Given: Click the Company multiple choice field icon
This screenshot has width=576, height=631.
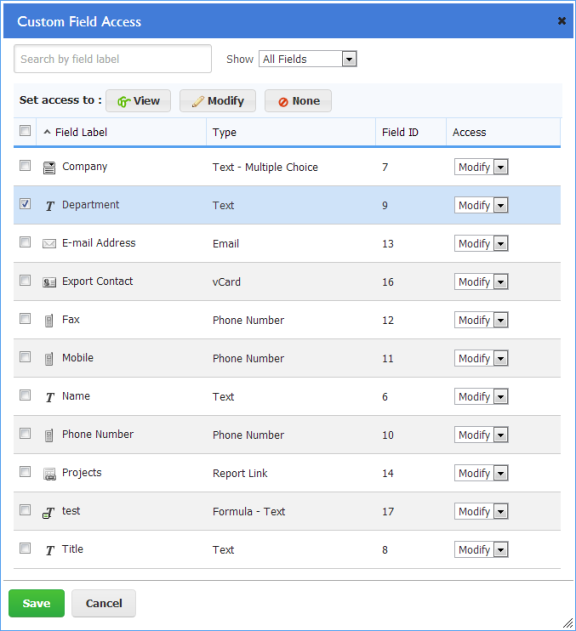Looking at the screenshot, I should (49, 167).
